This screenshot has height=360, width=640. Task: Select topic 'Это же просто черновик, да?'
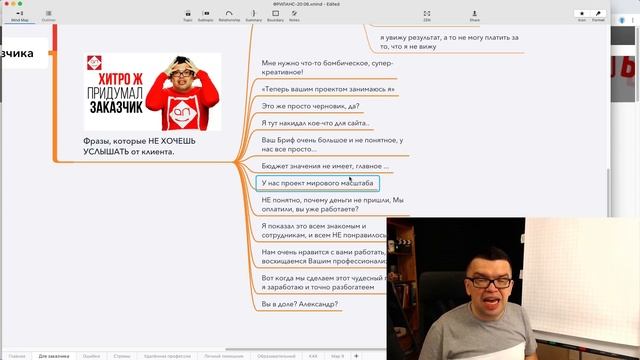click(310, 106)
